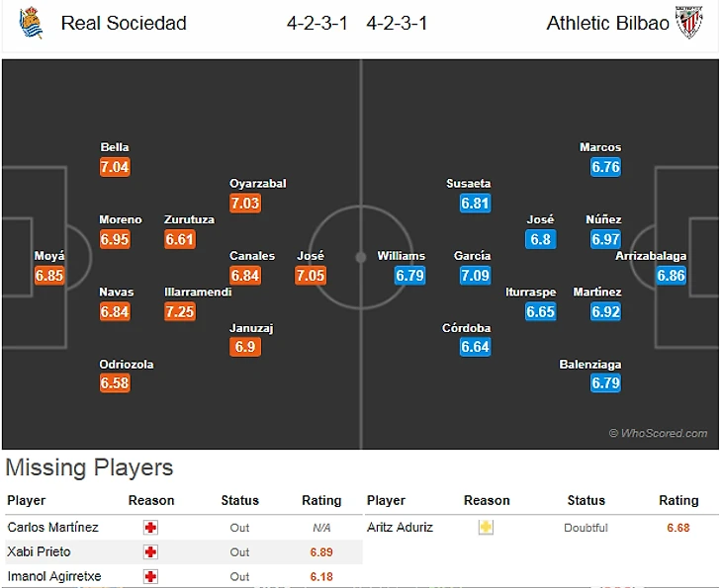Click García's 7.09 rating badge
Image resolution: width=722 pixels, height=588 pixels.
(475, 276)
